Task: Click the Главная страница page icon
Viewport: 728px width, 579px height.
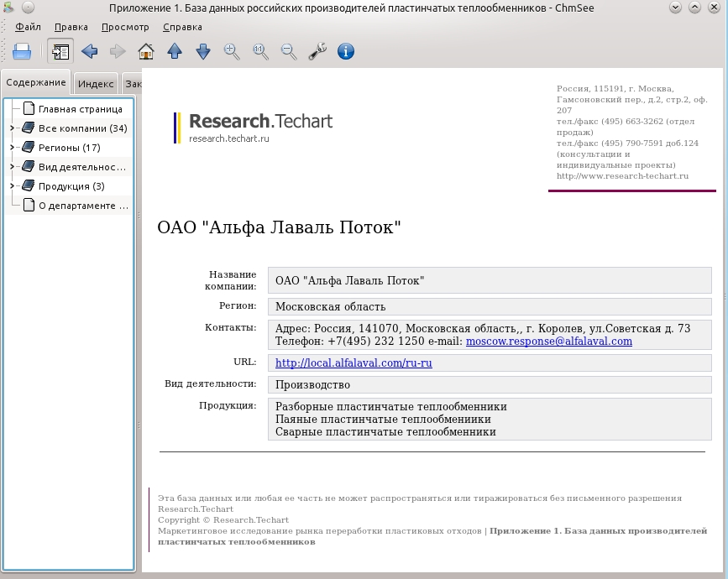Action: [29, 108]
